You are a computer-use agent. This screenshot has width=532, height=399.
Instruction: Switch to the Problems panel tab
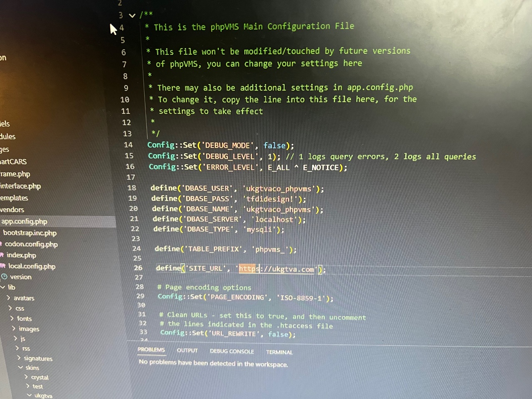click(x=151, y=350)
